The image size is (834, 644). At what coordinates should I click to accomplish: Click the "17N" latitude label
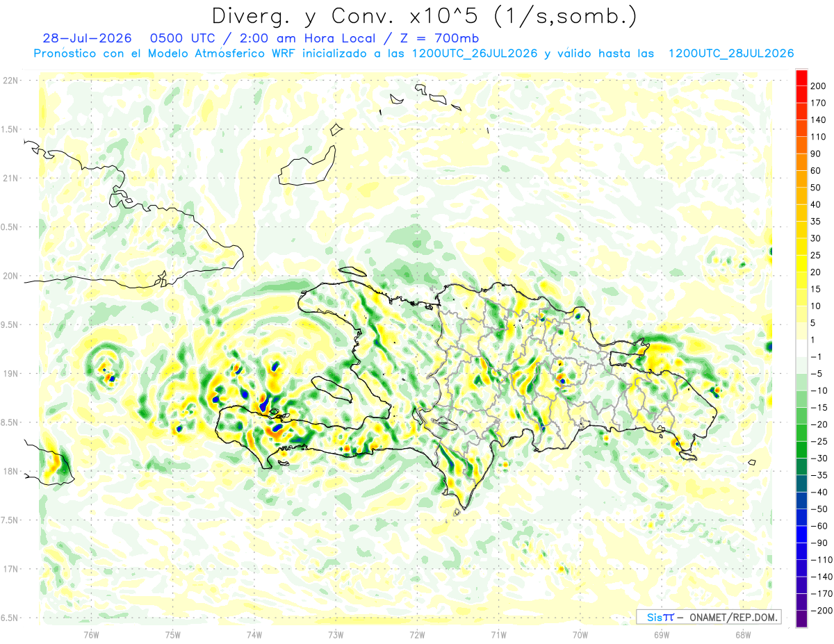(x=10, y=569)
